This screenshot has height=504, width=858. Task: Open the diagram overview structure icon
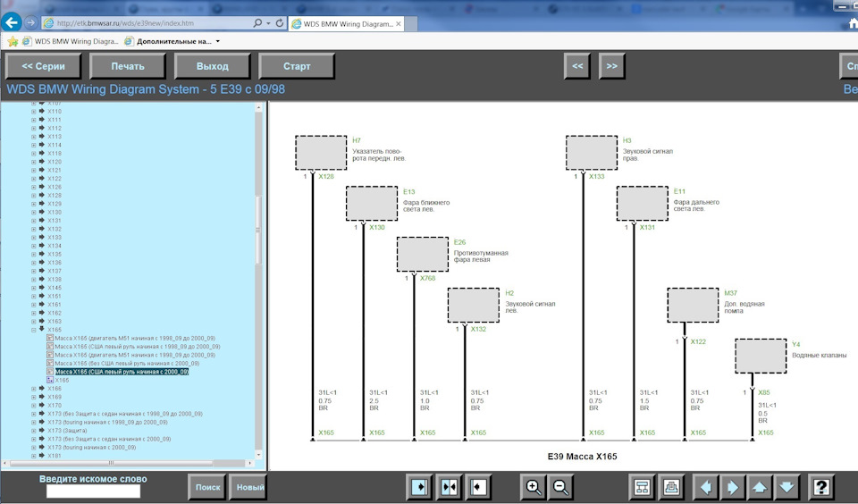pyautogui.click(x=642, y=487)
